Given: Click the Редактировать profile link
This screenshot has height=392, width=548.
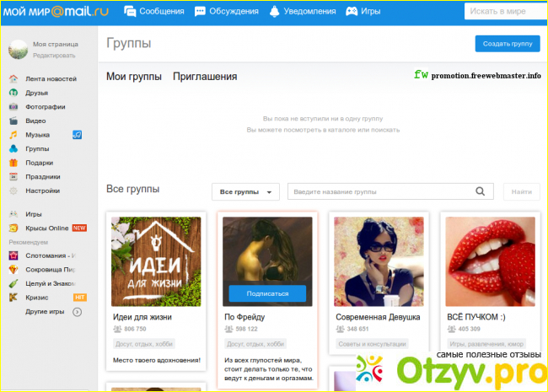Looking at the screenshot, I should (x=54, y=55).
